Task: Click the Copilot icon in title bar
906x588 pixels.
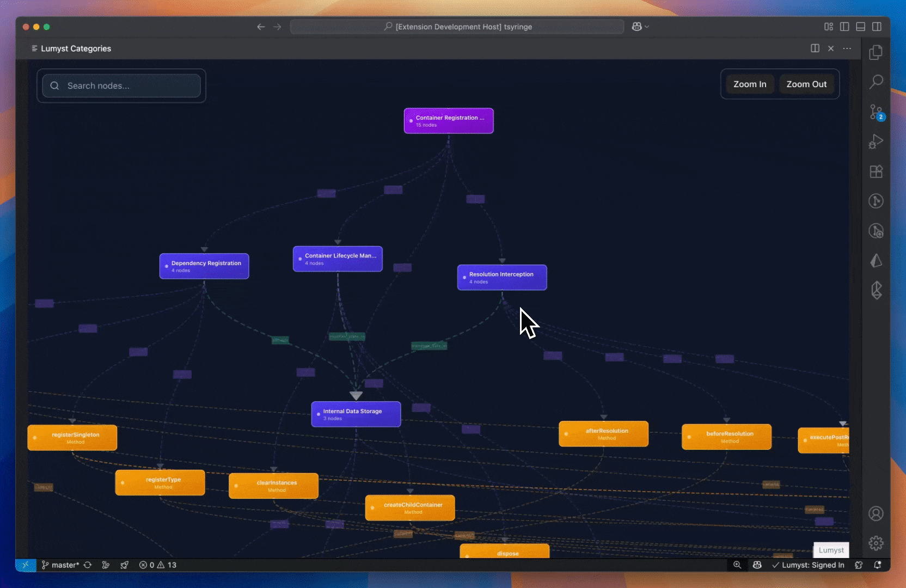Action: click(x=636, y=27)
